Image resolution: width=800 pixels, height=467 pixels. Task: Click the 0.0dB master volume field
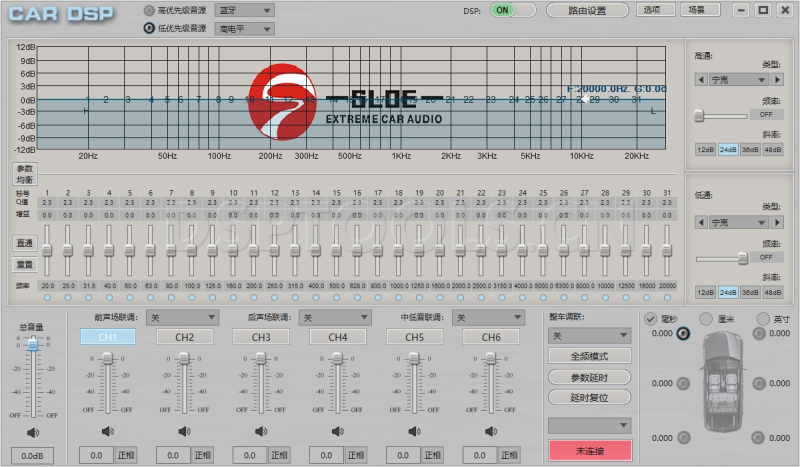click(32, 455)
